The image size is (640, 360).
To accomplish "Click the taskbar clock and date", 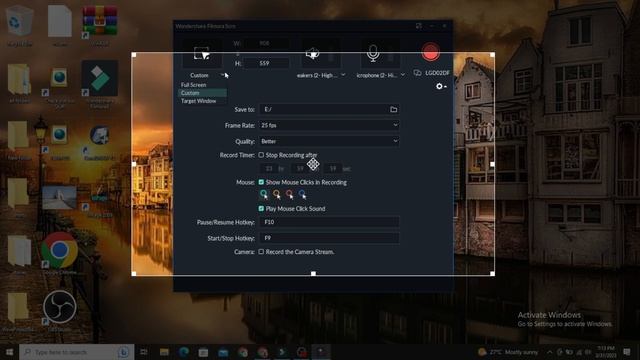I will tap(605, 352).
